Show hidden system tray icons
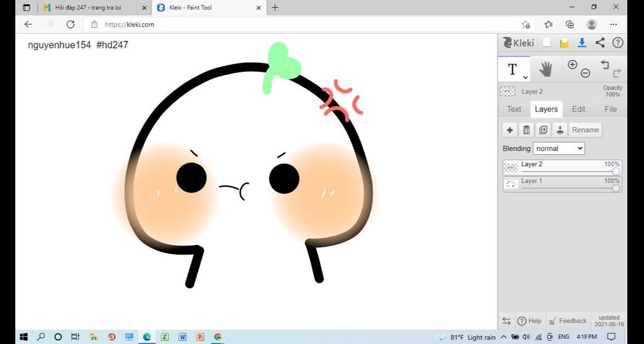This screenshot has width=644, height=344. (504, 337)
